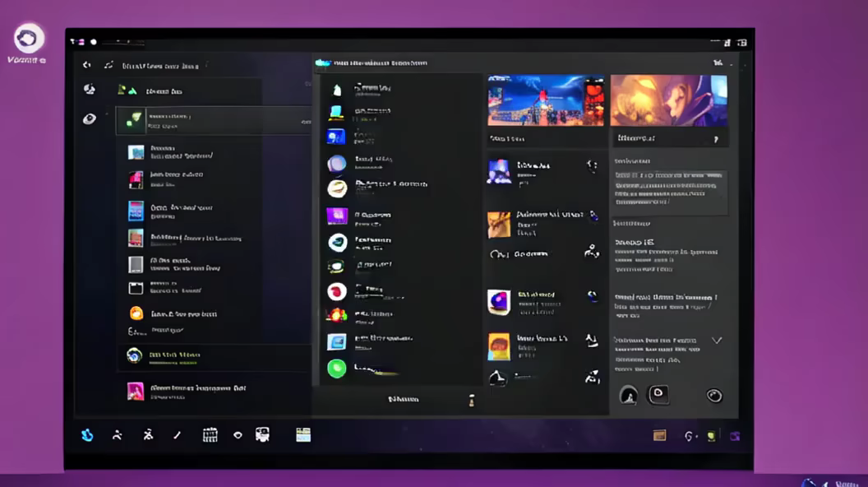
Task: Open the blue landscape game thumbnail
Action: tap(546, 100)
